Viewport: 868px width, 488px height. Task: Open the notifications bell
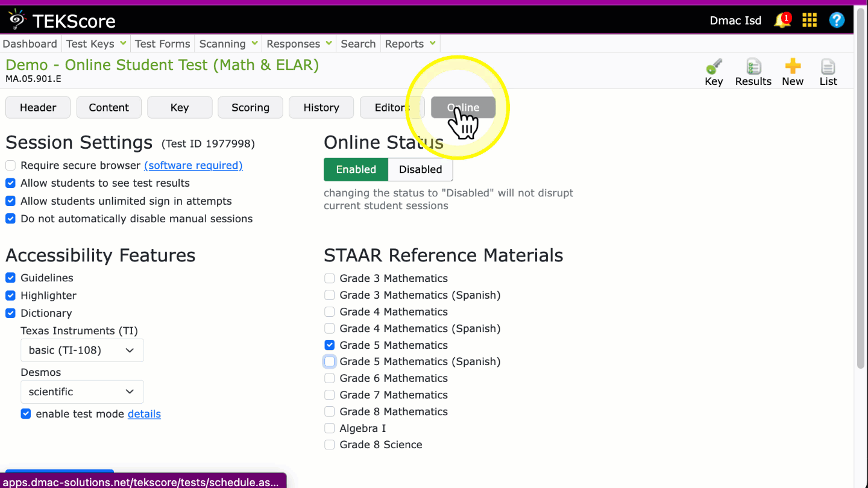click(x=782, y=20)
